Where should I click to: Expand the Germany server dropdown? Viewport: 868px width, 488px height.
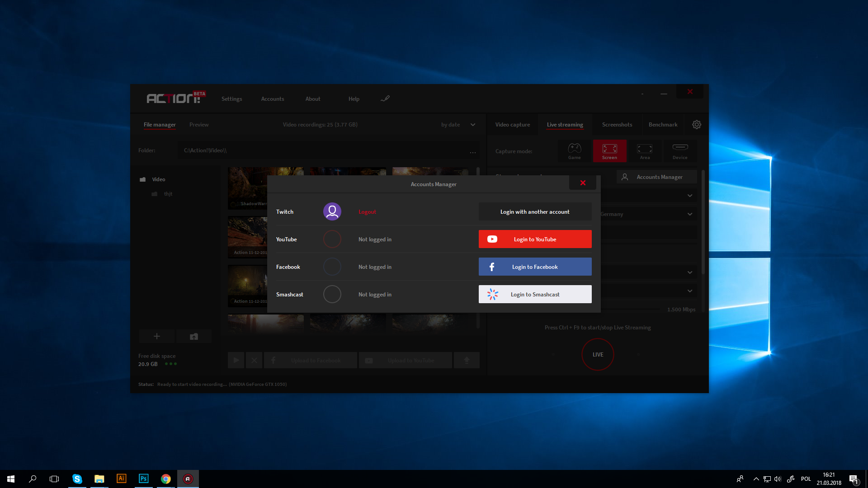(689, 214)
